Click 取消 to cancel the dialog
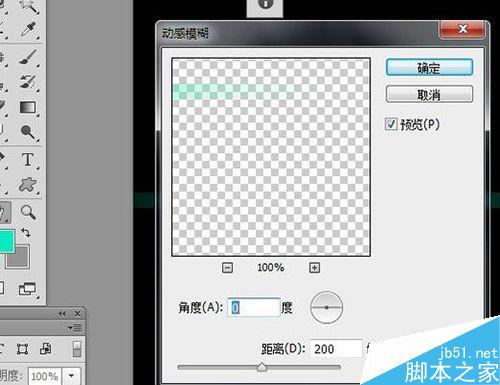 429,95
